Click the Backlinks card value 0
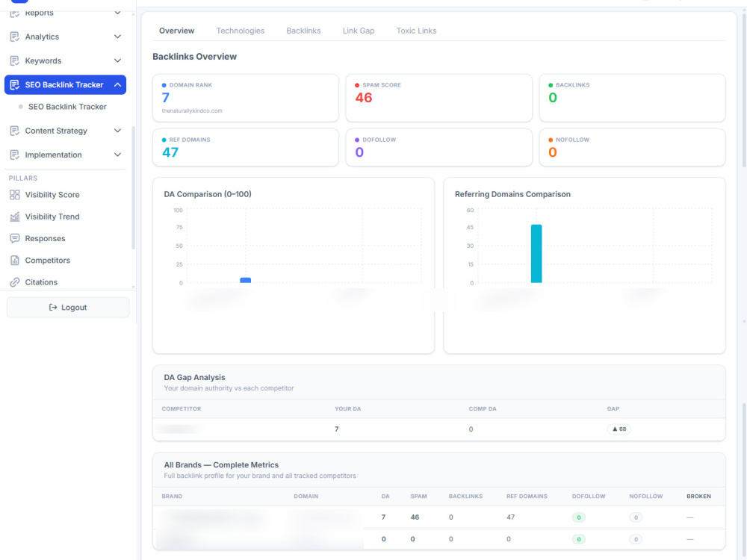This screenshot has height=560, width=747. coord(553,98)
